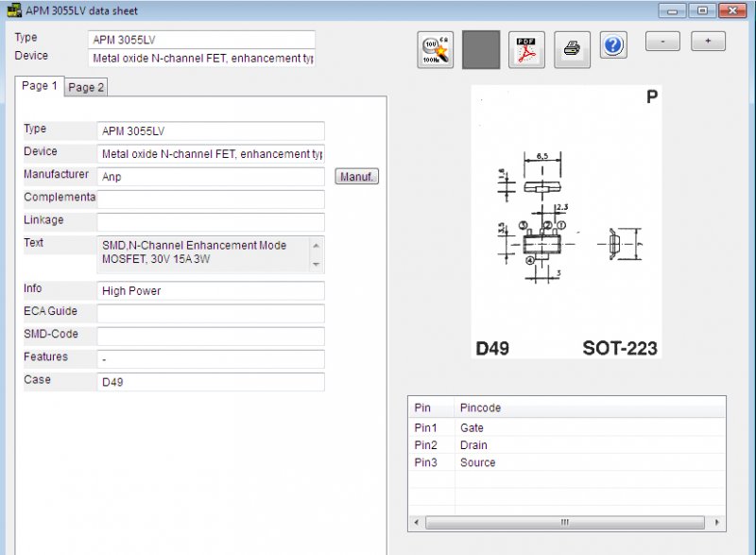Click the empty SMD-Code field
The width and height of the screenshot is (756, 555).
tap(211, 336)
